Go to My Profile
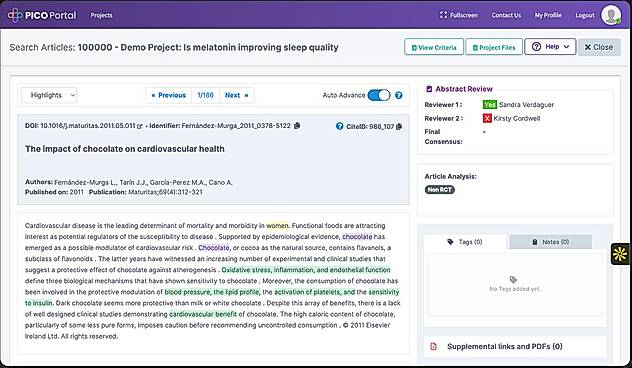632x368 pixels. pos(548,15)
